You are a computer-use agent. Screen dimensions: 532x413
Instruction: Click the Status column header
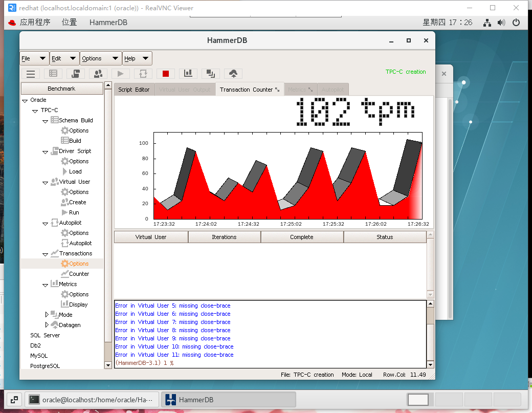[385, 237]
